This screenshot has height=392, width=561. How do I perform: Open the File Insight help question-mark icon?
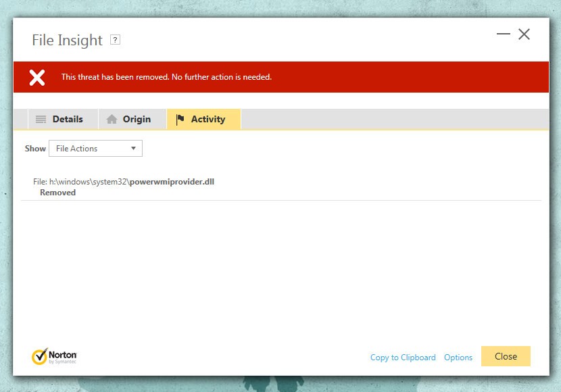point(115,40)
